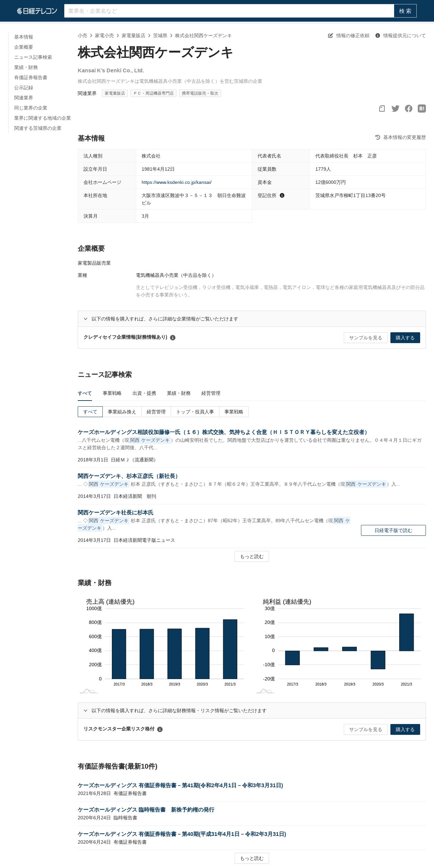
Task: Click もっと読む under 有価証券報告書
Action: (x=252, y=858)
